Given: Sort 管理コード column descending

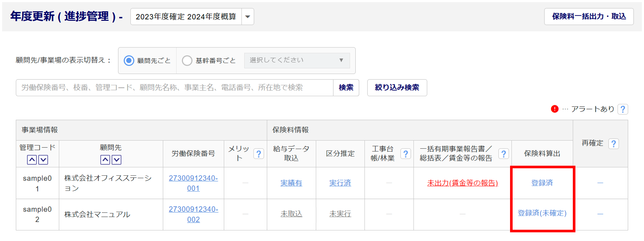Looking at the screenshot, I should click(43, 160).
